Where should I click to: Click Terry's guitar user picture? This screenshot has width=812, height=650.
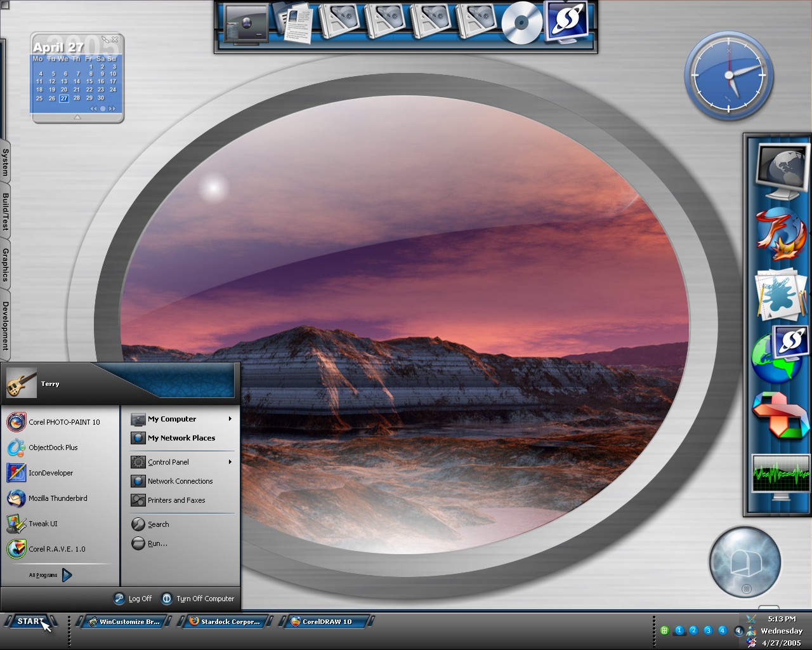point(22,383)
